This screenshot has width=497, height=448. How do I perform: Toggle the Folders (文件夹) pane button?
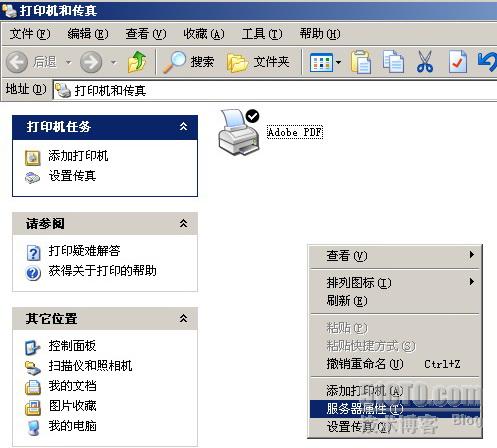coord(258,62)
